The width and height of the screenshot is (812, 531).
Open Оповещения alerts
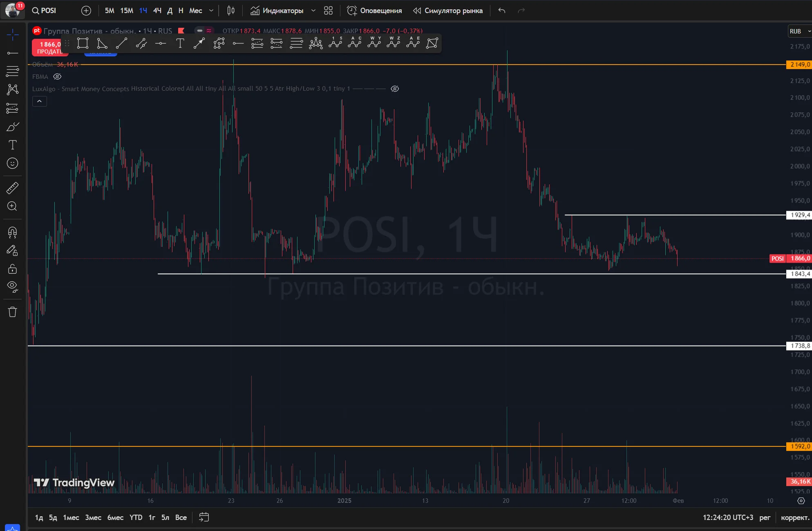pyautogui.click(x=374, y=11)
